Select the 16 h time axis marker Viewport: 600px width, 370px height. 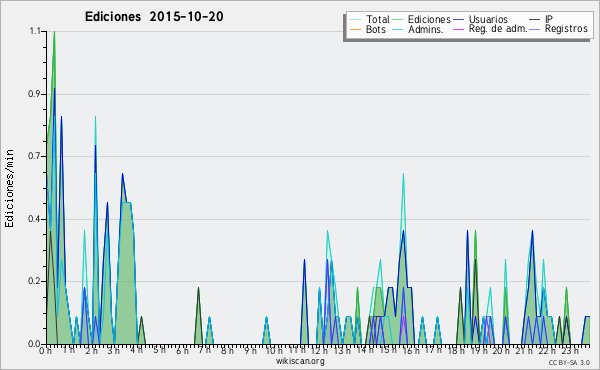pos(408,350)
